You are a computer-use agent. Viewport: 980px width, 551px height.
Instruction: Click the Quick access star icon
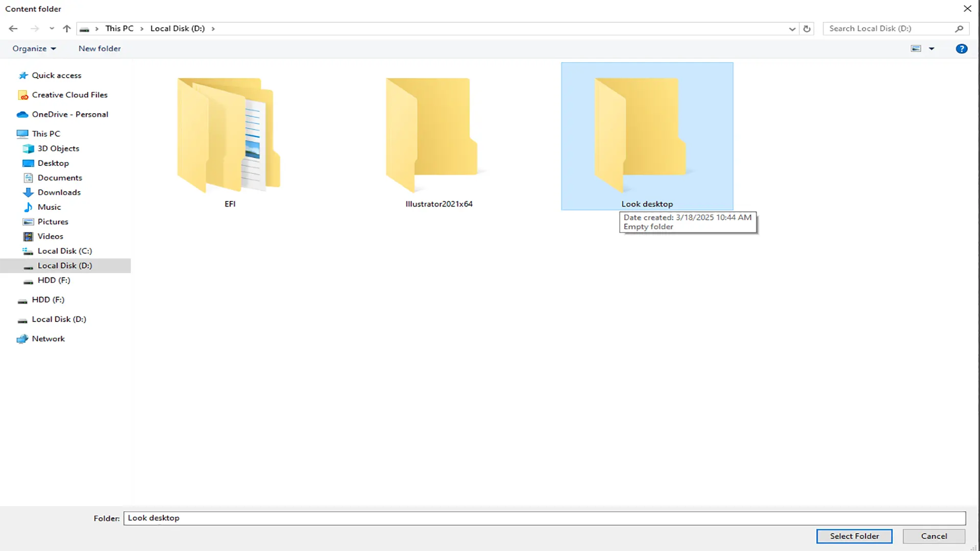(23, 76)
